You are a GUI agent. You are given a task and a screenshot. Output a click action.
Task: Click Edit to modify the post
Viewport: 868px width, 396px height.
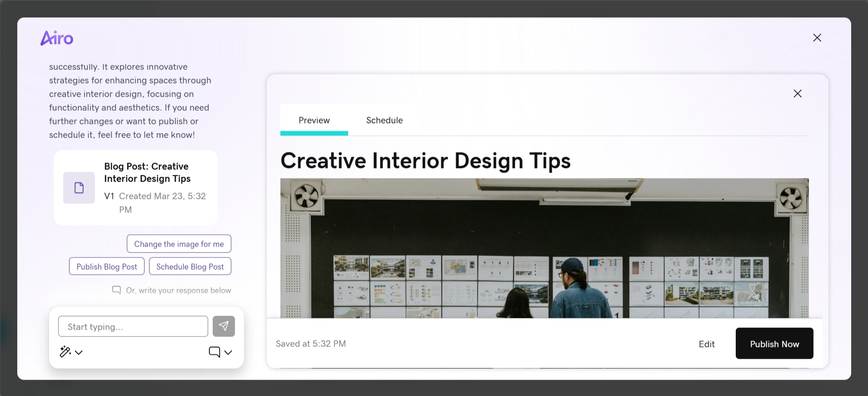pos(707,344)
